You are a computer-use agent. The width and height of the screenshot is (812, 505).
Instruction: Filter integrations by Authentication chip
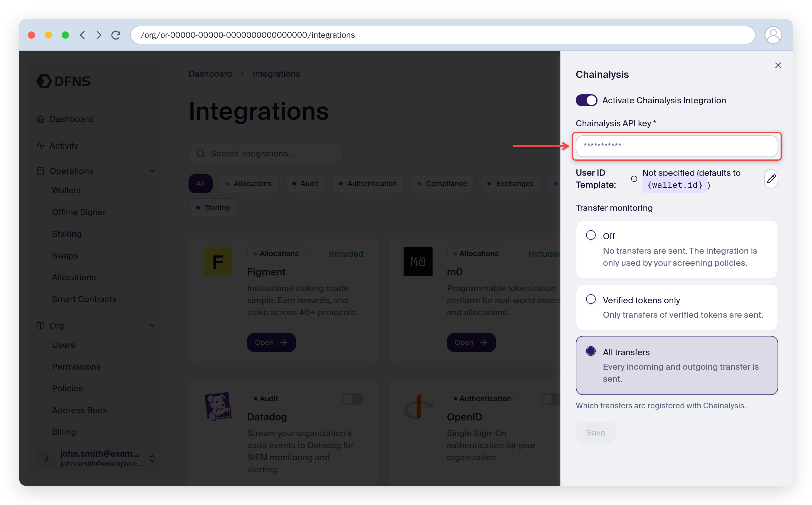(367, 183)
